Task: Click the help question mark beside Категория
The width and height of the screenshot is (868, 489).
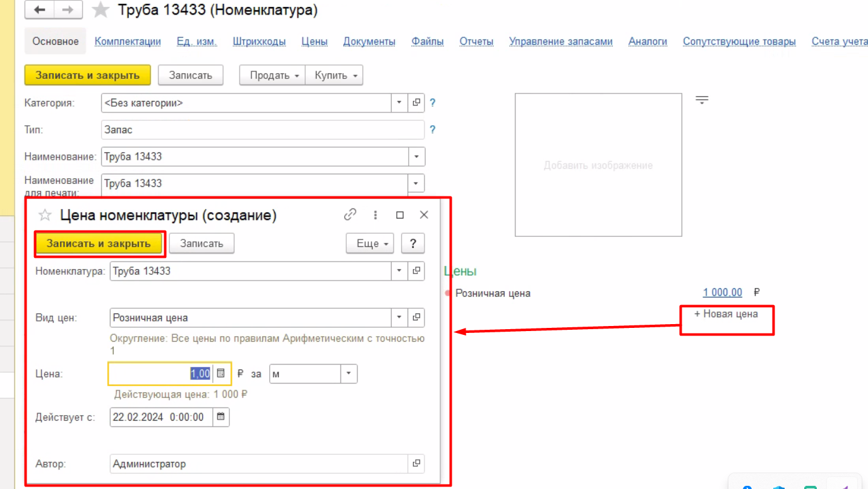Action: pos(433,102)
